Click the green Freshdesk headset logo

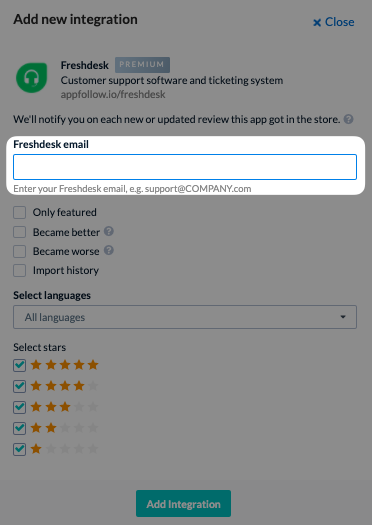(x=31, y=78)
